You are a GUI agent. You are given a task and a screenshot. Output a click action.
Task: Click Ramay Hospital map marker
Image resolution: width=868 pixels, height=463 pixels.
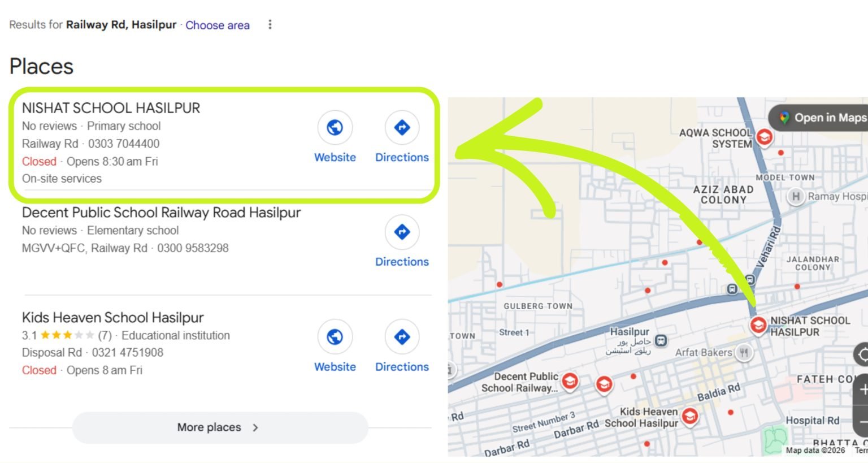pyautogui.click(x=796, y=197)
